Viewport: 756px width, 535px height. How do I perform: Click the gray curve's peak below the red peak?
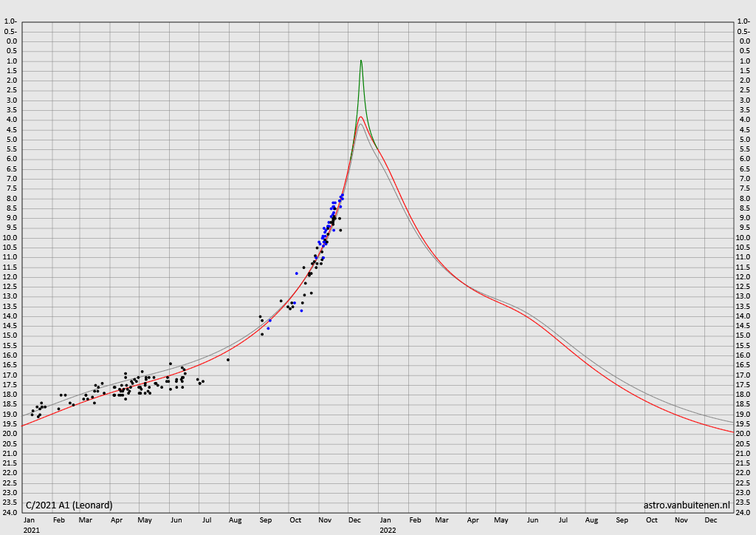click(x=360, y=123)
